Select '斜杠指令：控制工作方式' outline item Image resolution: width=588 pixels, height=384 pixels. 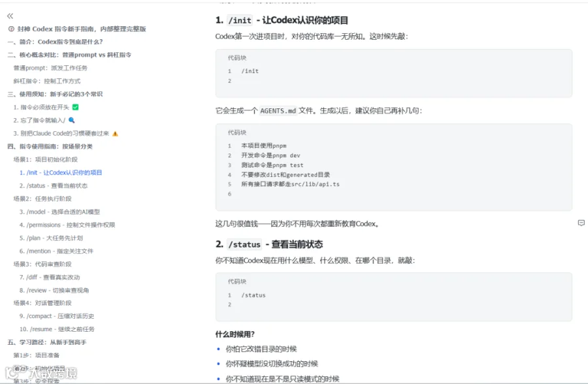[x=47, y=81]
